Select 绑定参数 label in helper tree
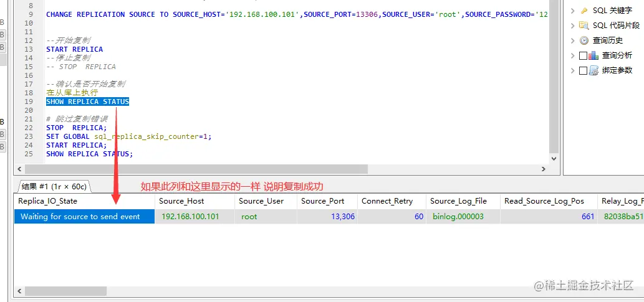This screenshot has height=302, width=644. point(617,70)
